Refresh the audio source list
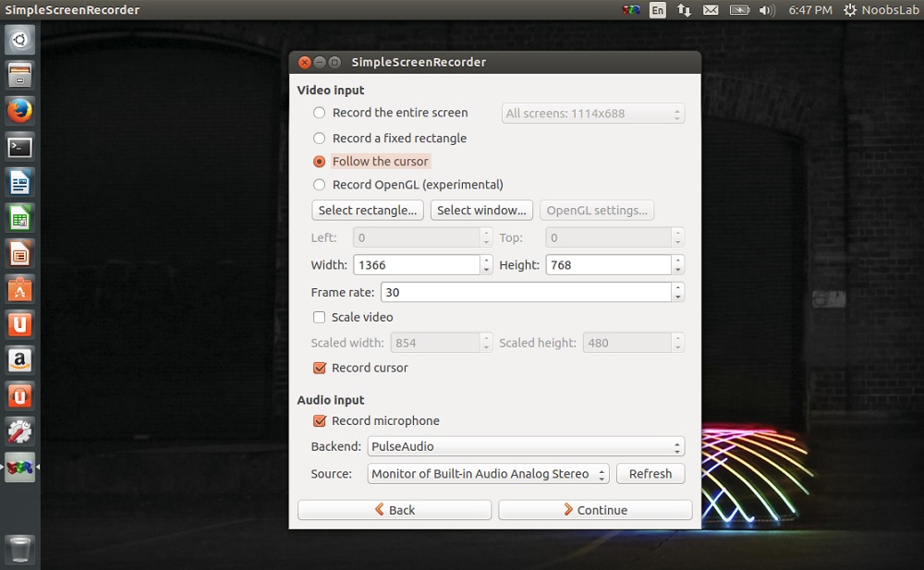This screenshot has width=924, height=570. (x=650, y=474)
